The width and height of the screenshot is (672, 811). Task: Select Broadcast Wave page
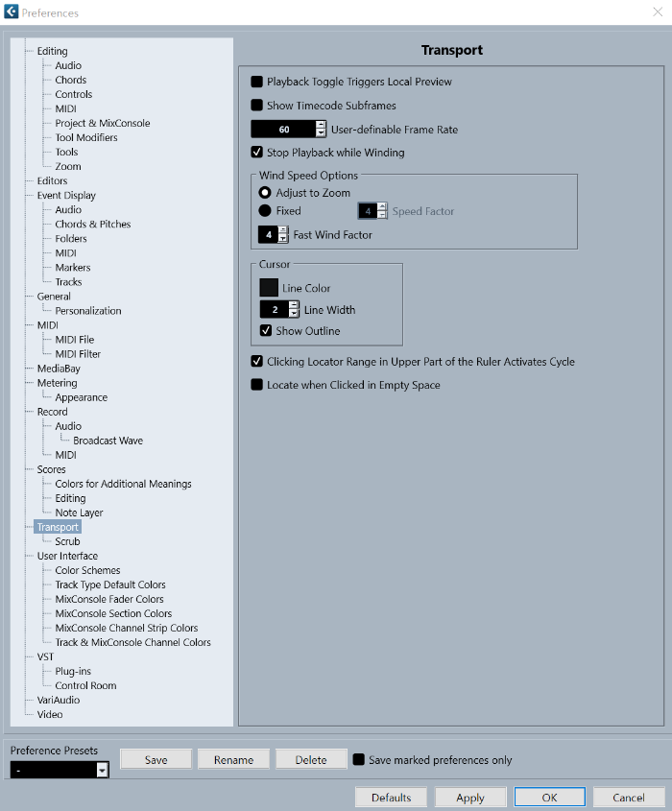pyautogui.click(x=108, y=441)
